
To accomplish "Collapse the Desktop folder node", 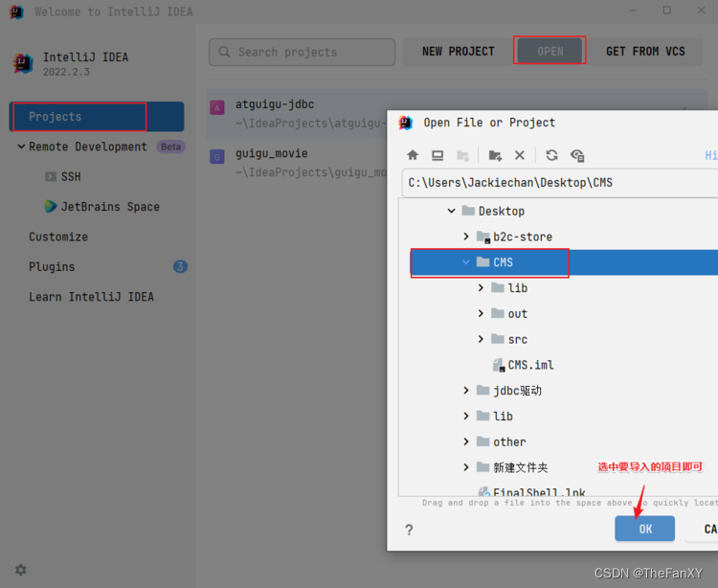I will (x=452, y=211).
